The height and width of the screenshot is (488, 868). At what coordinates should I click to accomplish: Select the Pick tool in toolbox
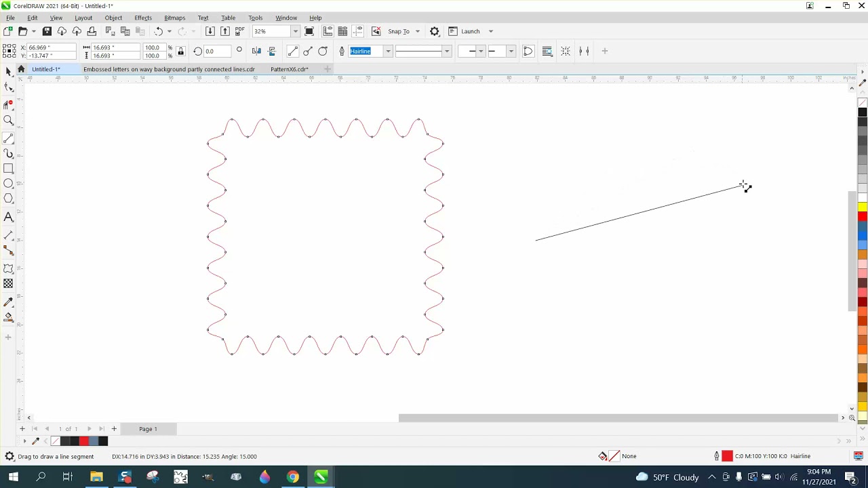click(8, 72)
